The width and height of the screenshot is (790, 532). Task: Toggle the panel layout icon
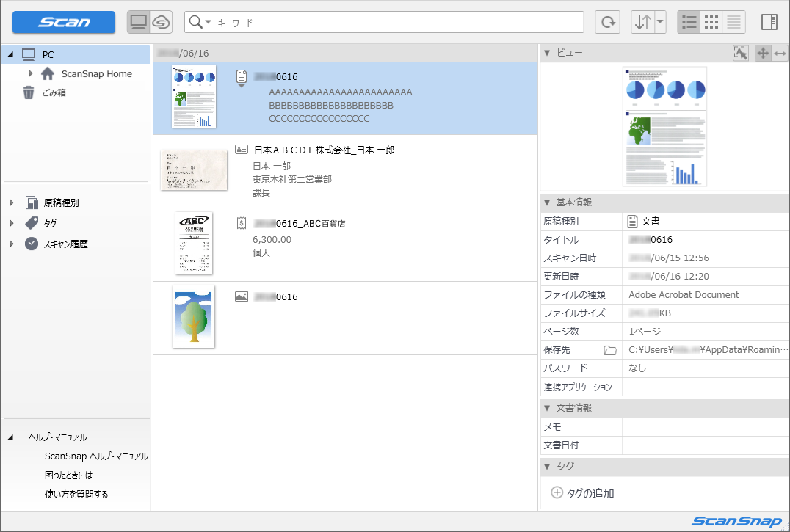click(x=769, y=22)
